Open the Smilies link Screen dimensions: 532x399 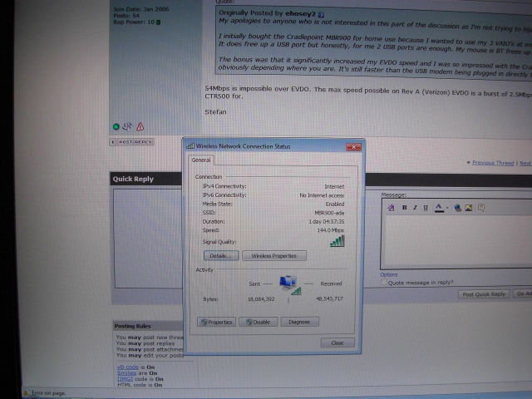click(126, 373)
